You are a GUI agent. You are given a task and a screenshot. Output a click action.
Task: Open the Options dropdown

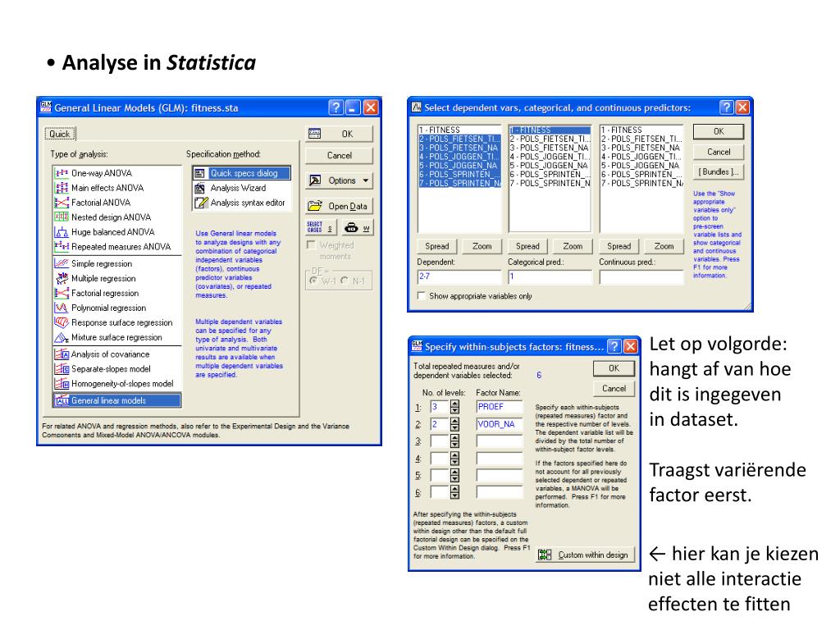tap(339, 180)
